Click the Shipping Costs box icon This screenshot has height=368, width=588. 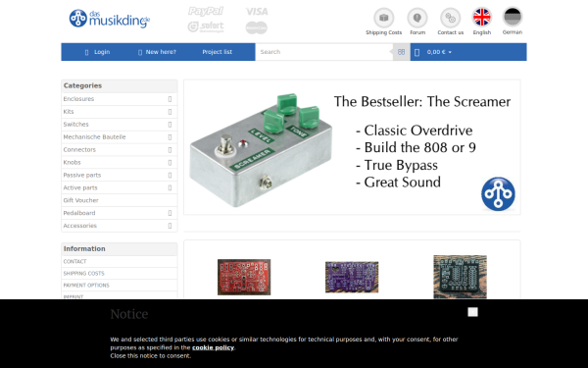click(x=383, y=18)
